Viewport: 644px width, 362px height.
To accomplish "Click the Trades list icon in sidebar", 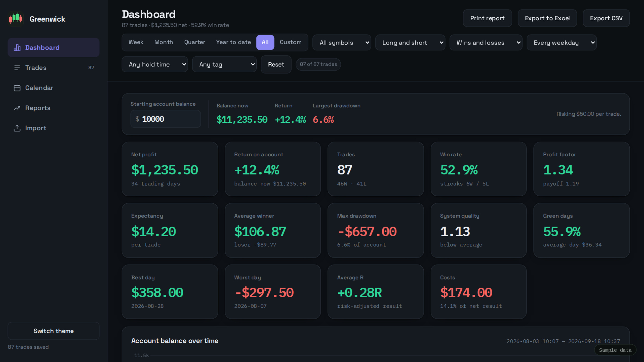I will (x=17, y=68).
